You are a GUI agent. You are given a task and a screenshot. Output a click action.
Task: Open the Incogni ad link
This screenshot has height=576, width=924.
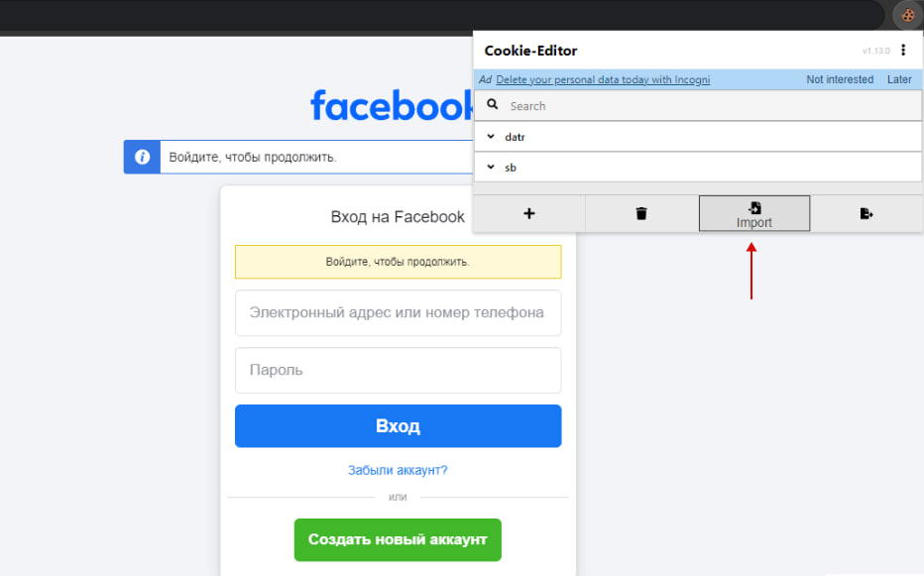tap(603, 79)
